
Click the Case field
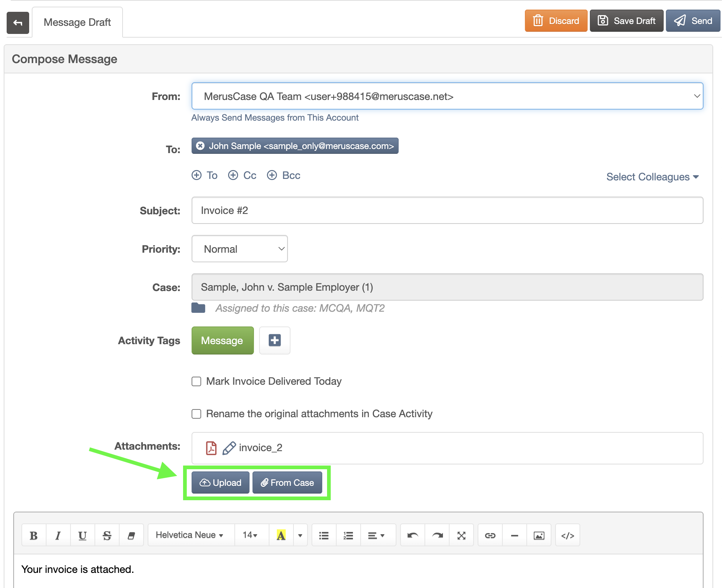447,287
